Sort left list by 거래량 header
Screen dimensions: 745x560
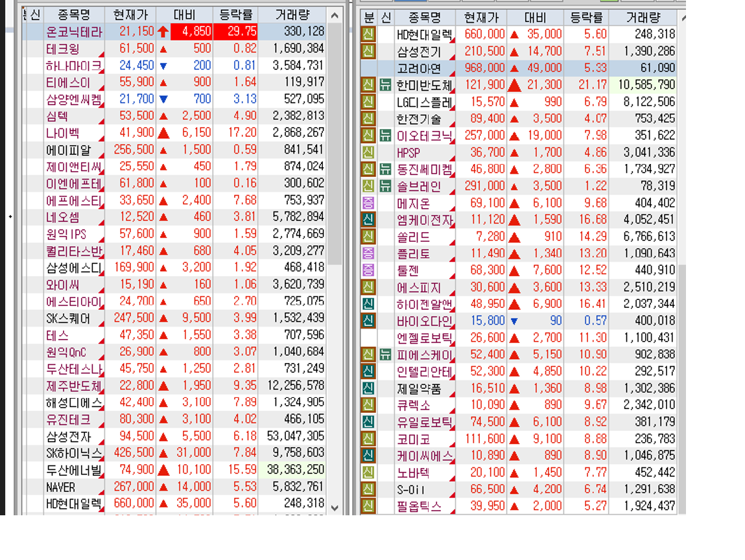tap(292, 15)
